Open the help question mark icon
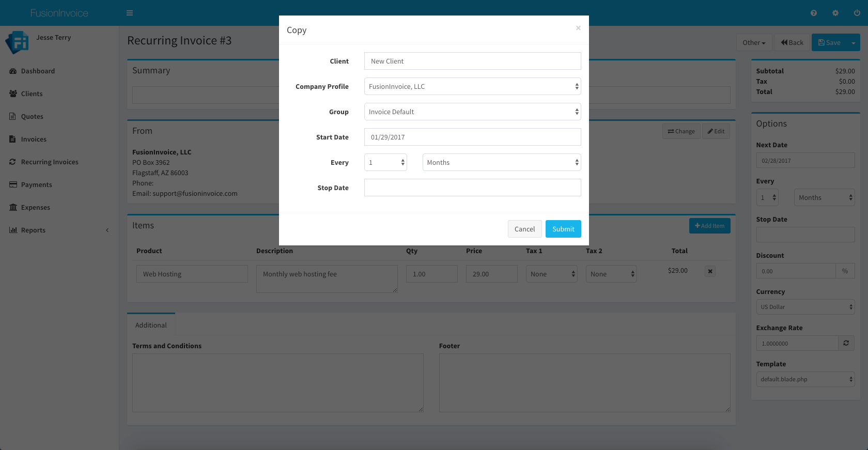Viewport: 868px width, 450px height. tap(814, 13)
